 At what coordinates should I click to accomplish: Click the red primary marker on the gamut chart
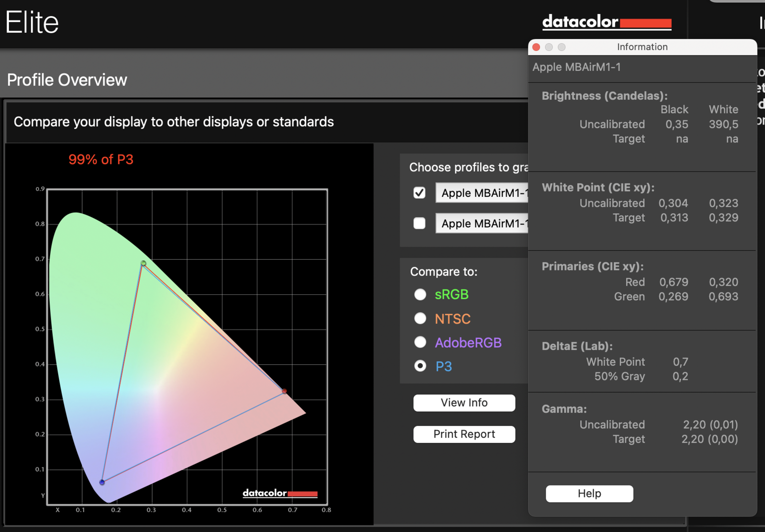coord(284,391)
